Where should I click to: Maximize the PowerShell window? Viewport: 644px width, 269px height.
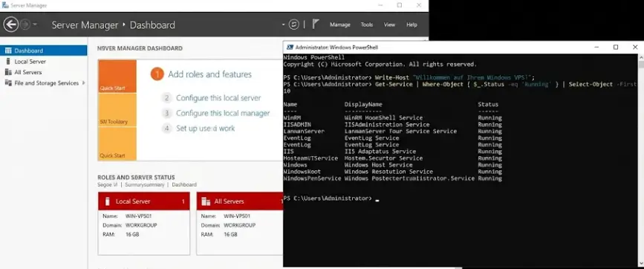pos(616,48)
